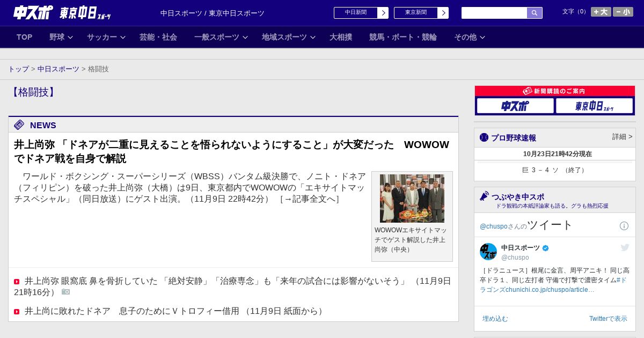Click the Twitterで表示 link
644x338 pixels.
click(x=608, y=319)
